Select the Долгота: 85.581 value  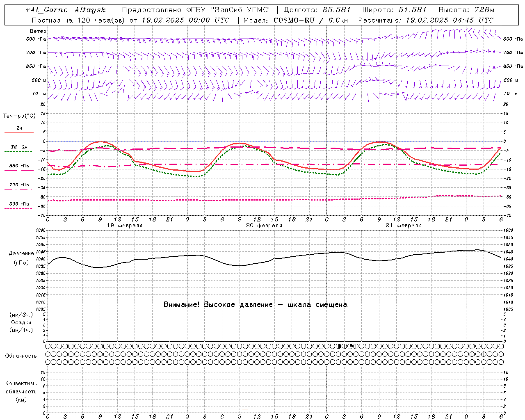coord(316,10)
